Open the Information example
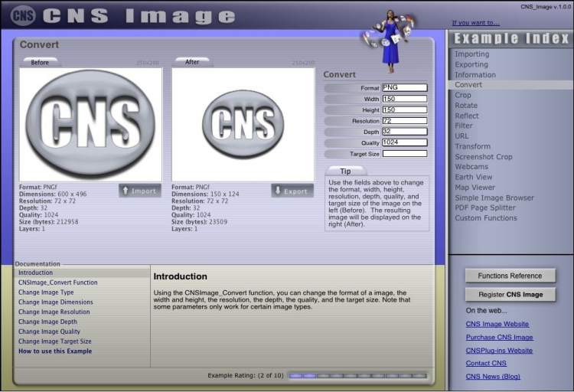This screenshot has width=574, height=392. point(475,75)
